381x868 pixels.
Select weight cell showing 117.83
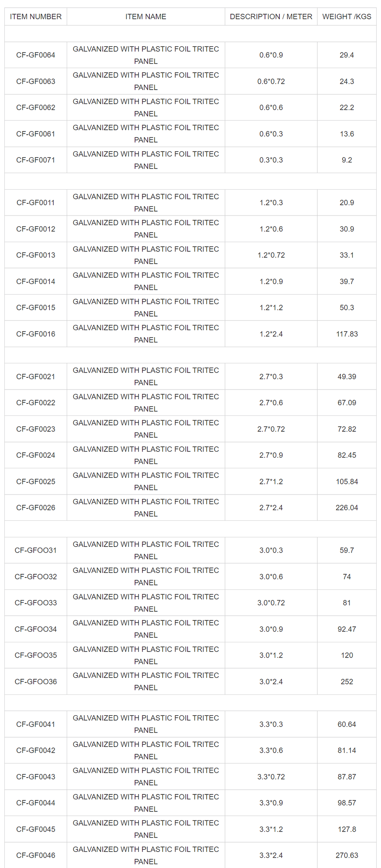point(347,334)
